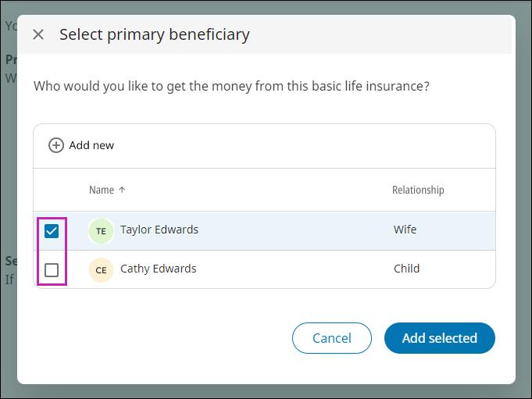
Task: Click the sort arrow next to Name
Action: coord(122,190)
